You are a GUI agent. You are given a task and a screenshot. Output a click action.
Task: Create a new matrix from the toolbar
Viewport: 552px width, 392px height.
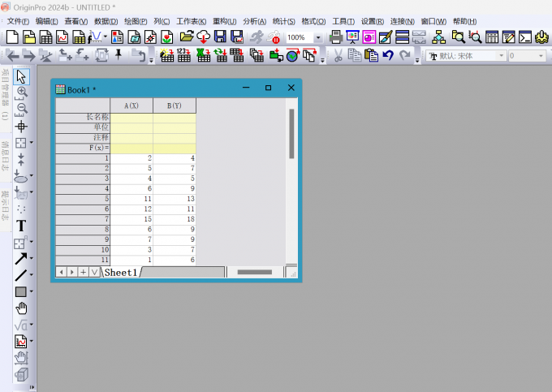coord(79,37)
